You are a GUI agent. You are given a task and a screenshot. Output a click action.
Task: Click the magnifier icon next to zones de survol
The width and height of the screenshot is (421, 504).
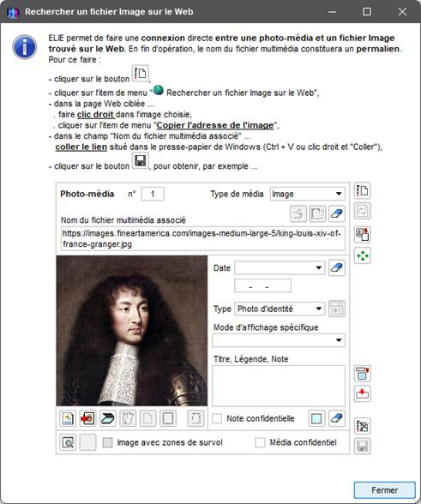point(68,442)
